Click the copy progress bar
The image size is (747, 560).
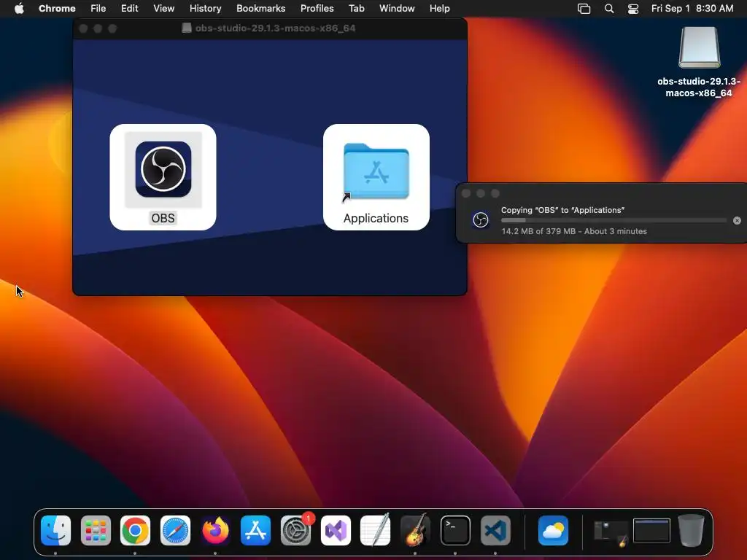614,220
